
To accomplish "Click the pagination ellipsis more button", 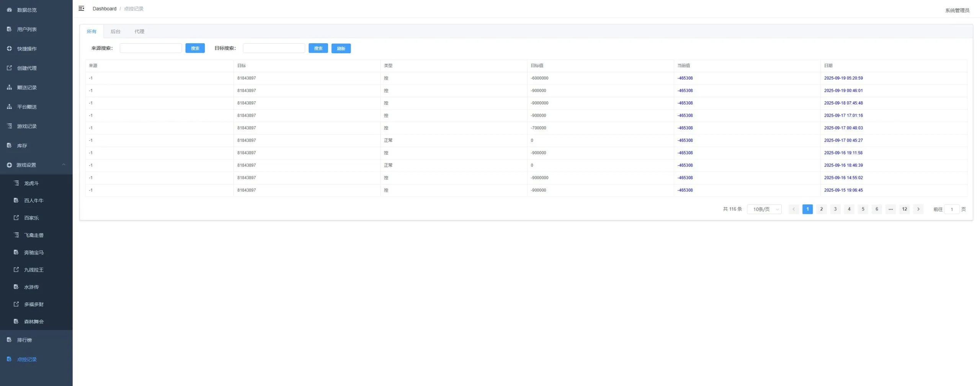I will pyautogui.click(x=891, y=209).
